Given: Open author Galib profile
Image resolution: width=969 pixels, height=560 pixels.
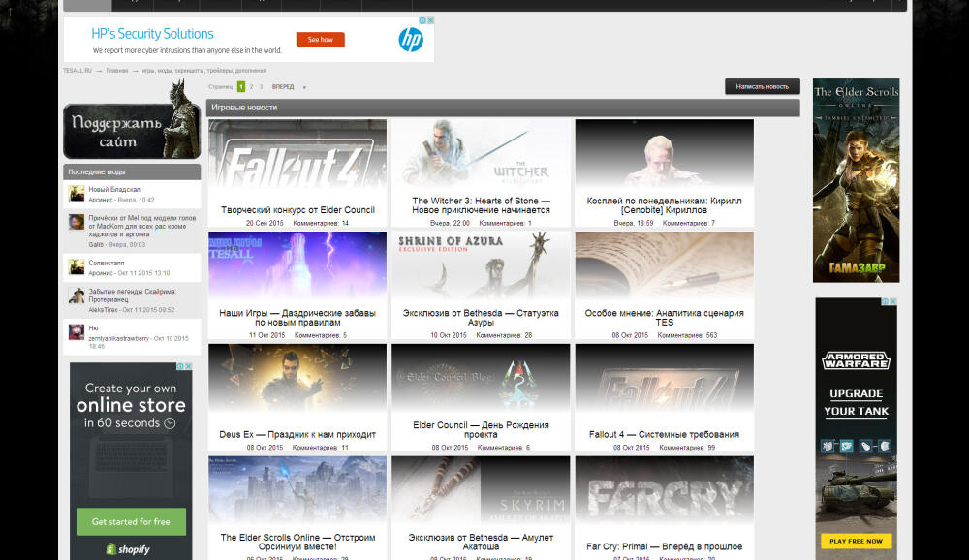Looking at the screenshot, I should [x=96, y=245].
